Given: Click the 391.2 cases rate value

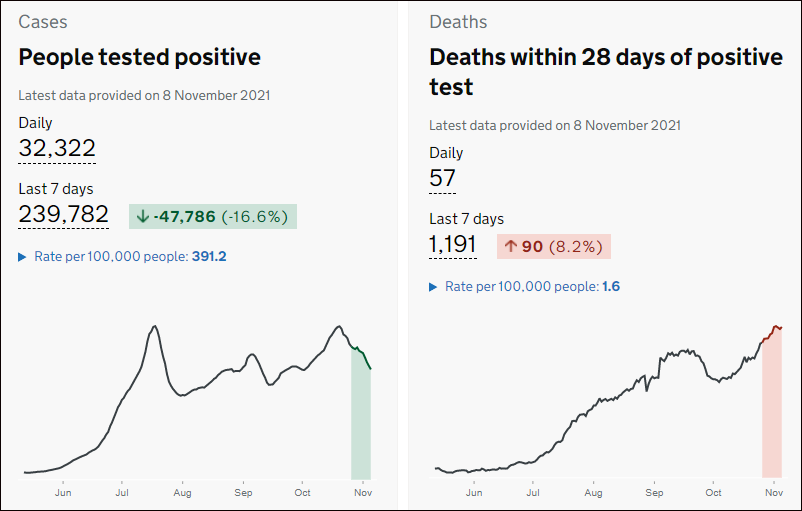Looking at the screenshot, I should [209, 257].
